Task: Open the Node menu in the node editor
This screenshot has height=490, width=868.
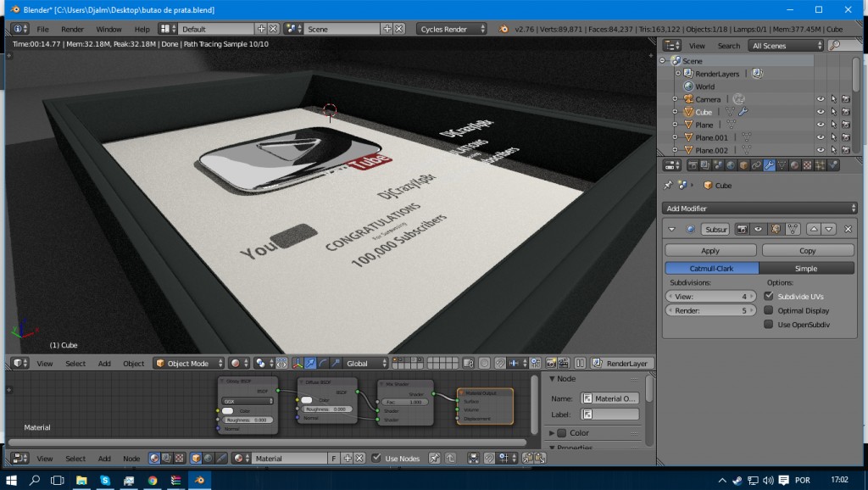Action: pyautogui.click(x=131, y=458)
